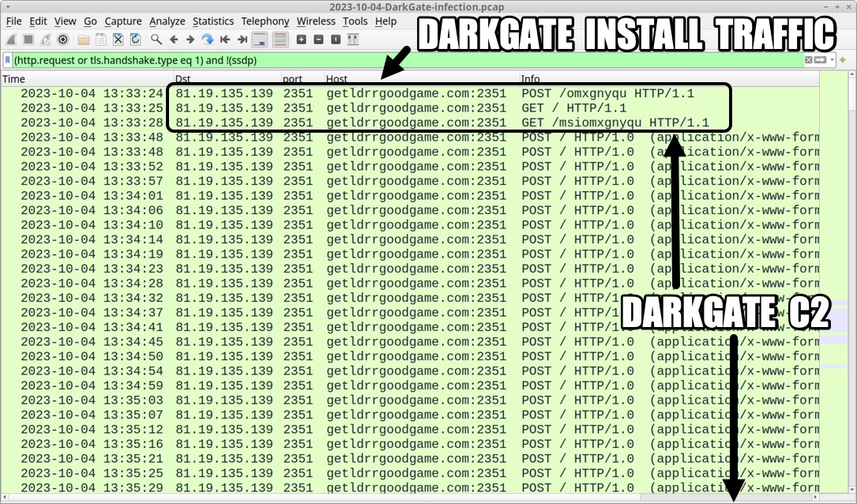Click the Stop capturing packets square icon
Viewport: 857px width, 504px height.
[29, 39]
